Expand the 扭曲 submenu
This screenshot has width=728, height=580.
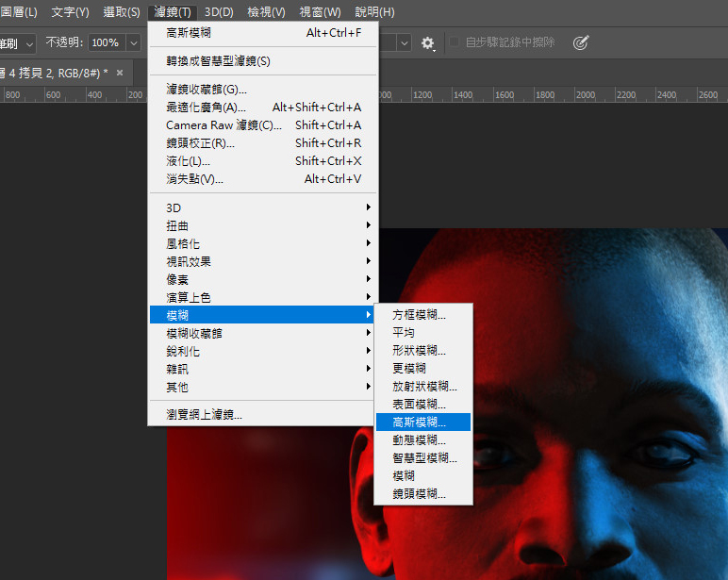point(263,225)
